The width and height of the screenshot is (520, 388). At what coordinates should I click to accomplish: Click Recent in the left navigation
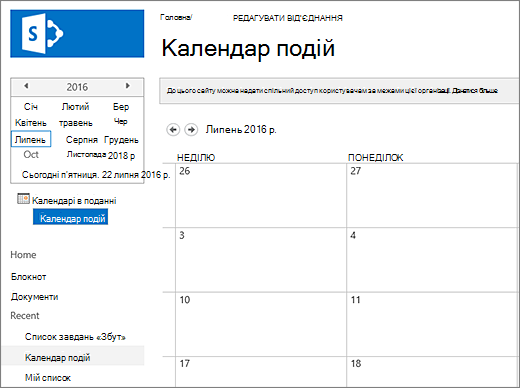(25, 315)
